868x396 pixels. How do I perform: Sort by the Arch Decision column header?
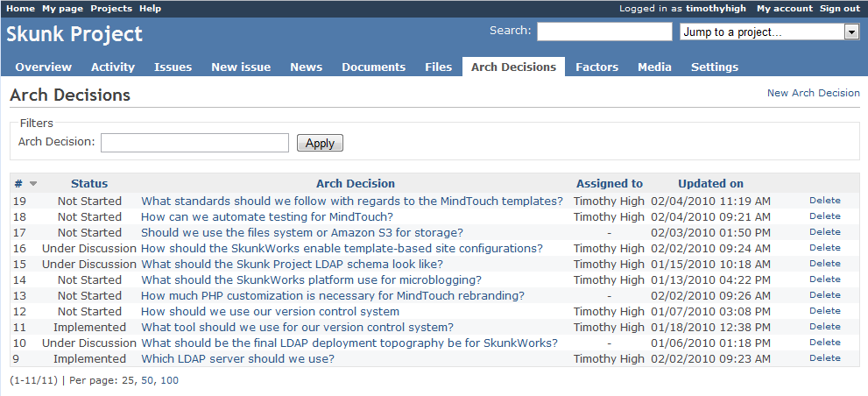click(x=356, y=183)
